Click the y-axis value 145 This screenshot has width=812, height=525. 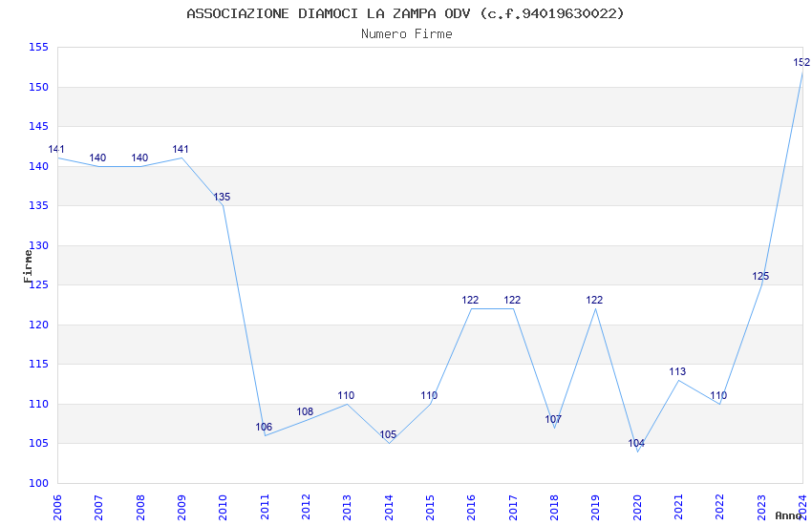[x=38, y=127]
